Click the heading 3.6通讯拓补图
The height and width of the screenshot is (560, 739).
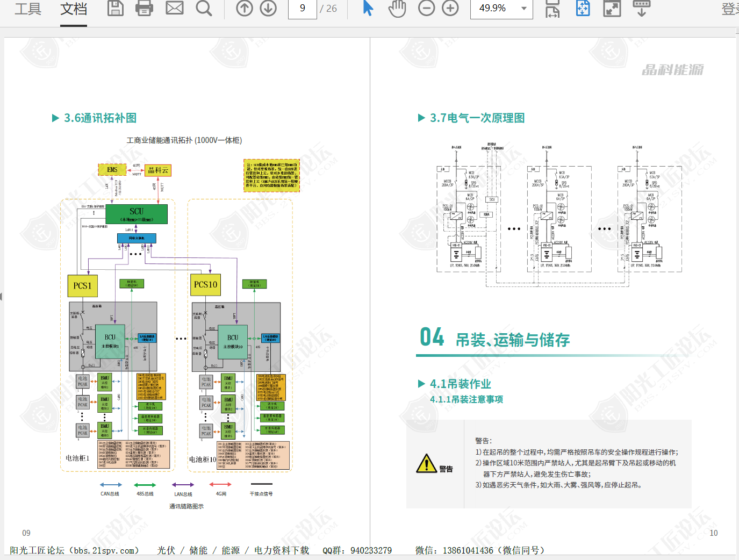click(100, 118)
